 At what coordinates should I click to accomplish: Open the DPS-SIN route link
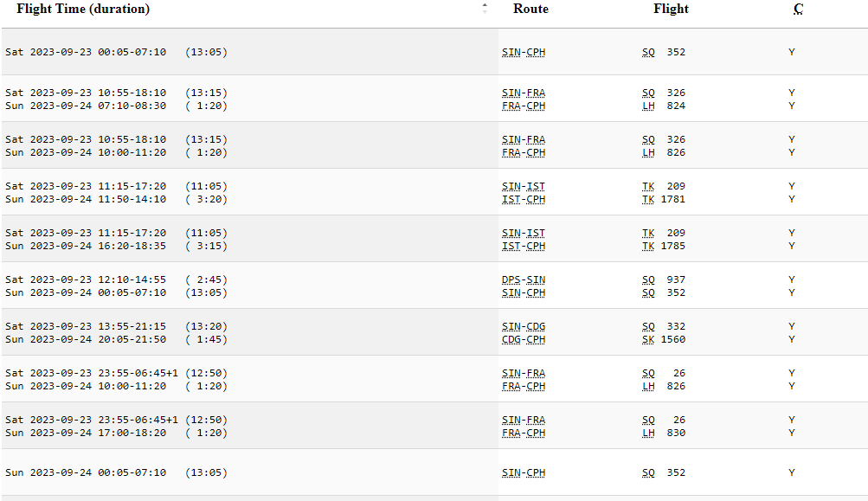pos(524,279)
